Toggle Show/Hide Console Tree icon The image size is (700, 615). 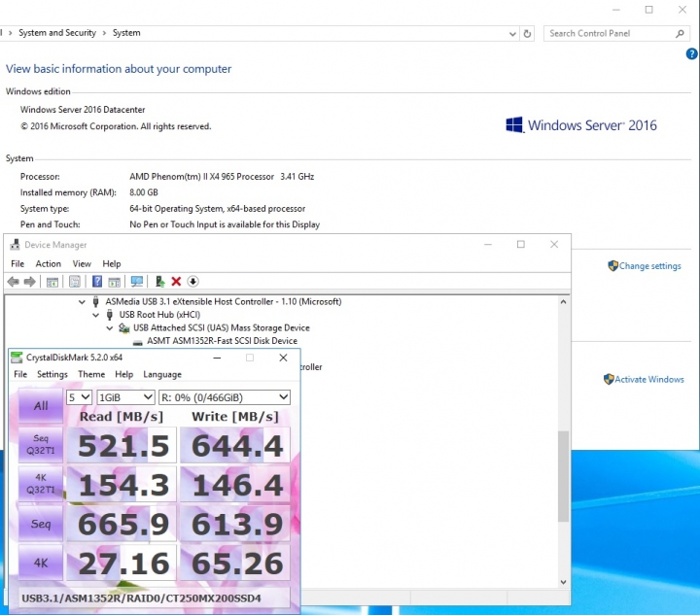52,282
